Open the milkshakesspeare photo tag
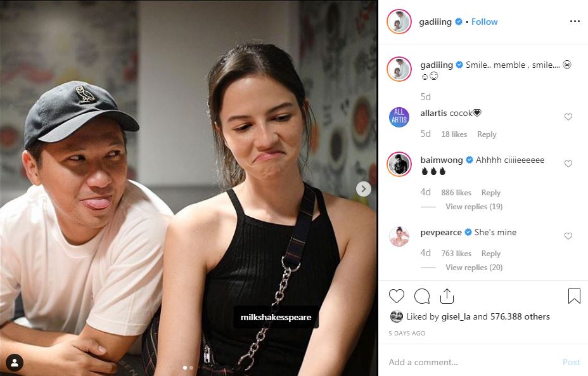 276,317
